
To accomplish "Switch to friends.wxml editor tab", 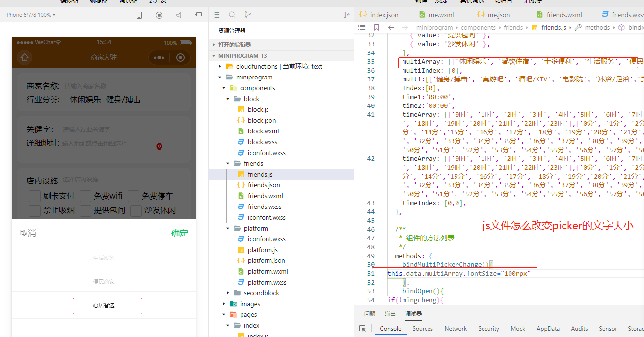I will click(x=563, y=15).
